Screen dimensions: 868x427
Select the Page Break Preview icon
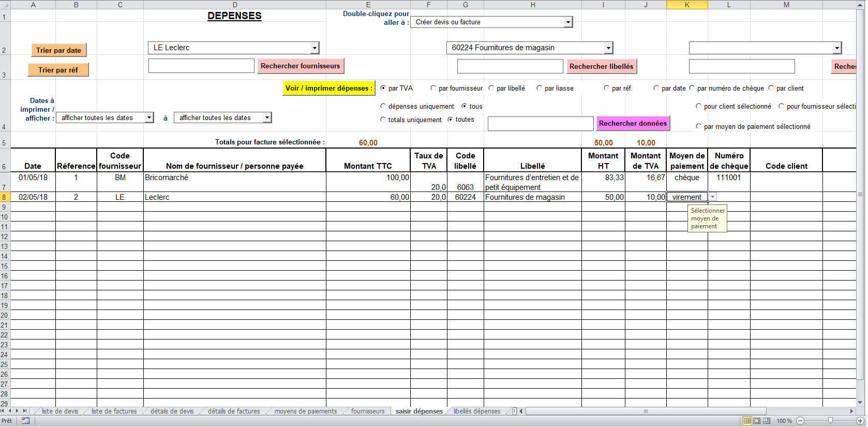pos(767,421)
